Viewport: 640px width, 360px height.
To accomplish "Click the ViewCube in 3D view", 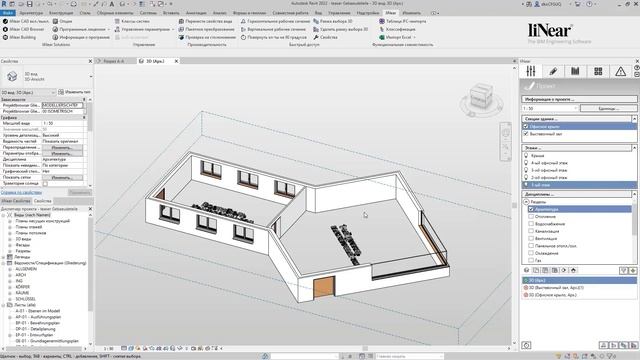I will [481, 97].
